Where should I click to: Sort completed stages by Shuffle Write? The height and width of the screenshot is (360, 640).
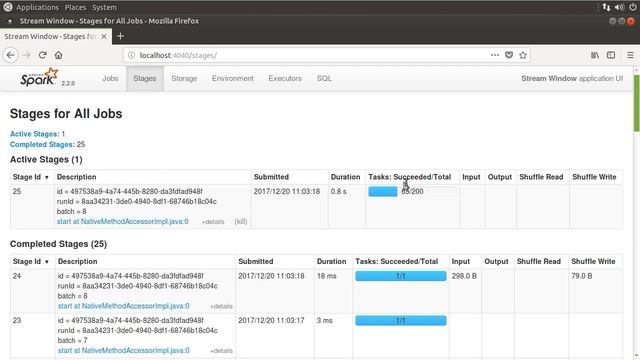pyautogui.click(x=593, y=262)
